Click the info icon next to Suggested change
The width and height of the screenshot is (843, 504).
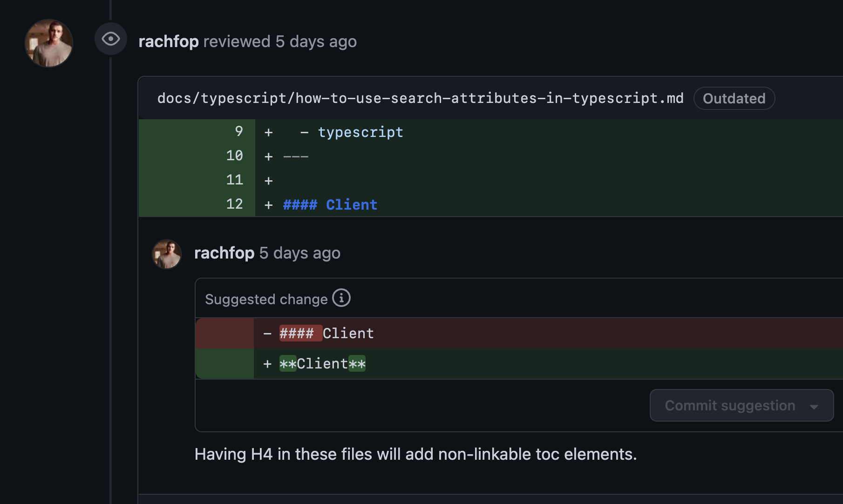click(341, 298)
